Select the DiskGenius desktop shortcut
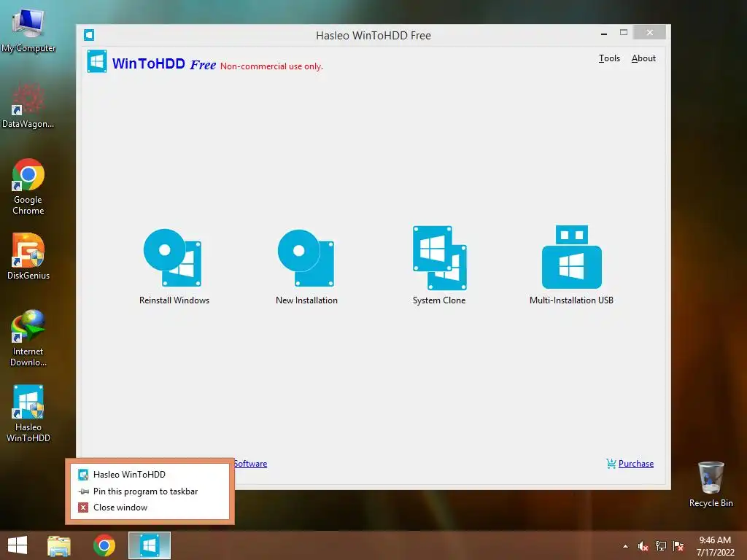The width and height of the screenshot is (747, 560). [28, 256]
